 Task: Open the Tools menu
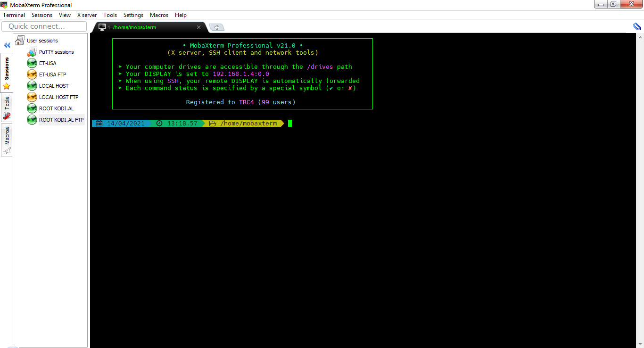point(110,15)
